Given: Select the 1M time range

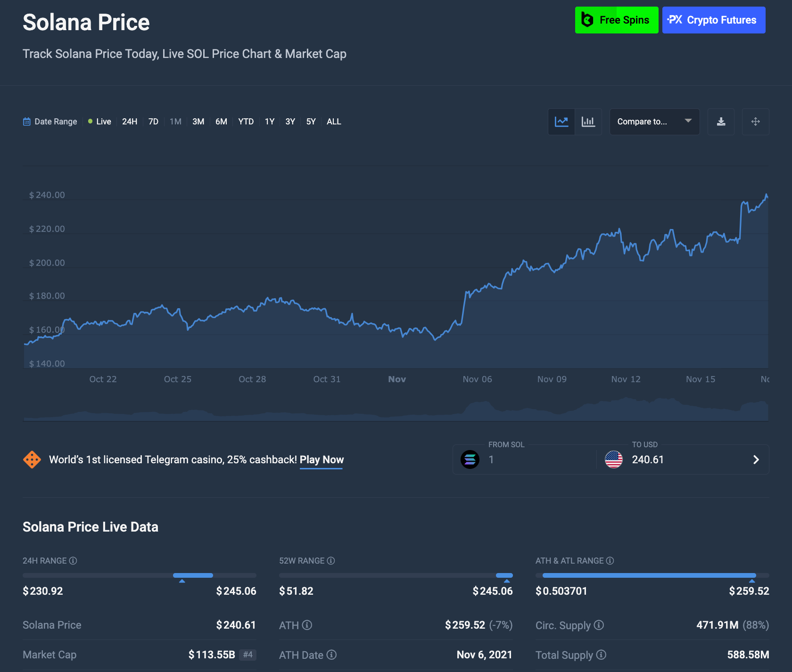Looking at the screenshot, I should pos(175,122).
